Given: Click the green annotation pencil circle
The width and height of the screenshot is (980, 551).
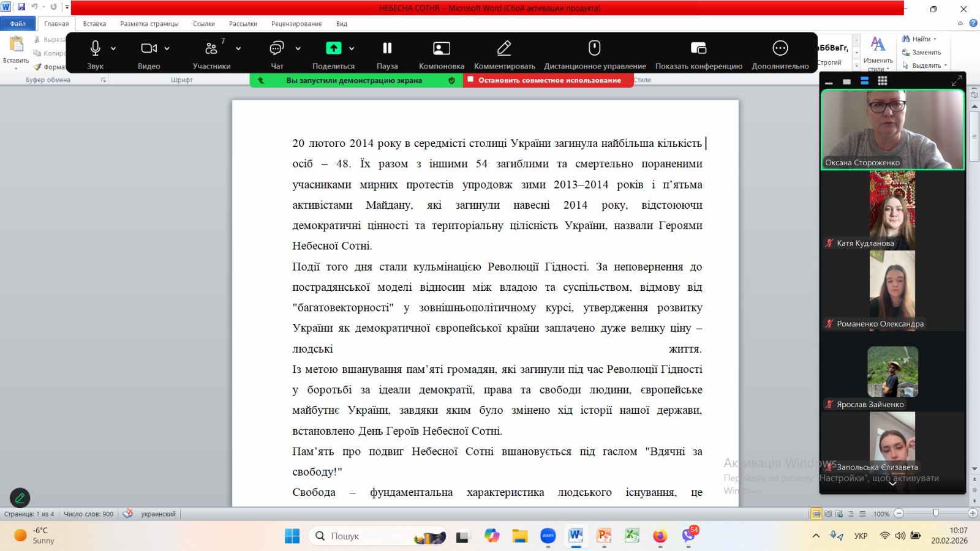Looking at the screenshot, I should (x=20, y=498).
